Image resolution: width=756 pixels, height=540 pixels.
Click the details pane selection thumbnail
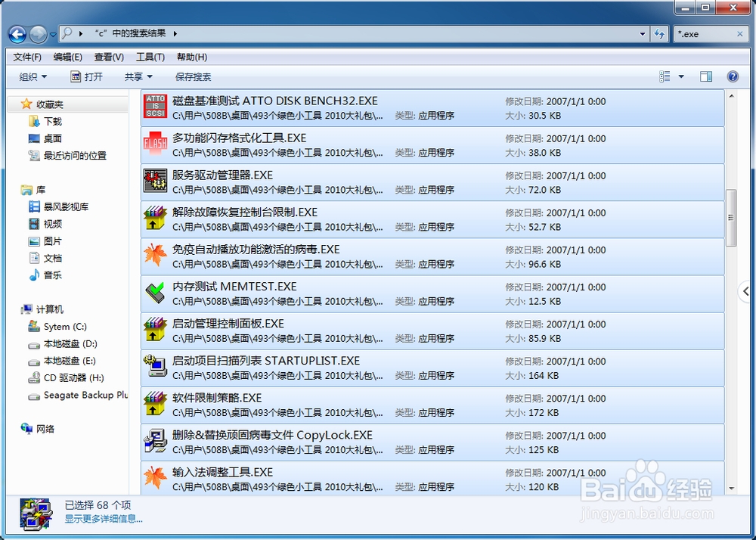point(36,513)
